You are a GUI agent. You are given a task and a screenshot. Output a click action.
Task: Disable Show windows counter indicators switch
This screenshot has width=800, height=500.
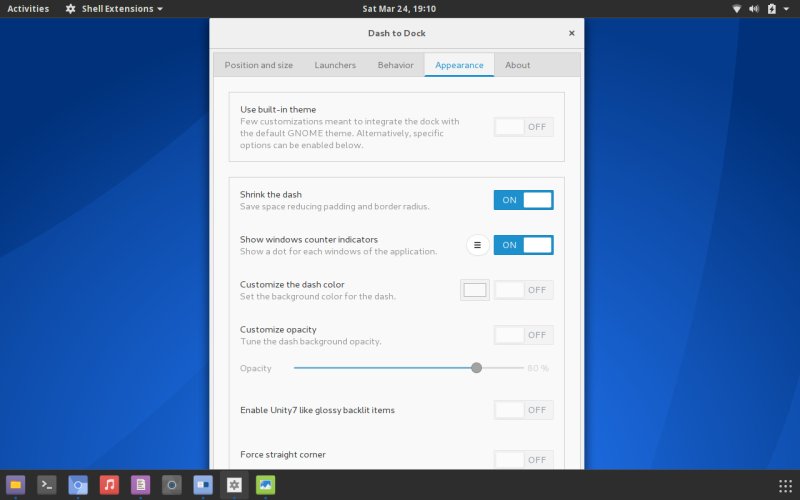(x=523, y=245)
